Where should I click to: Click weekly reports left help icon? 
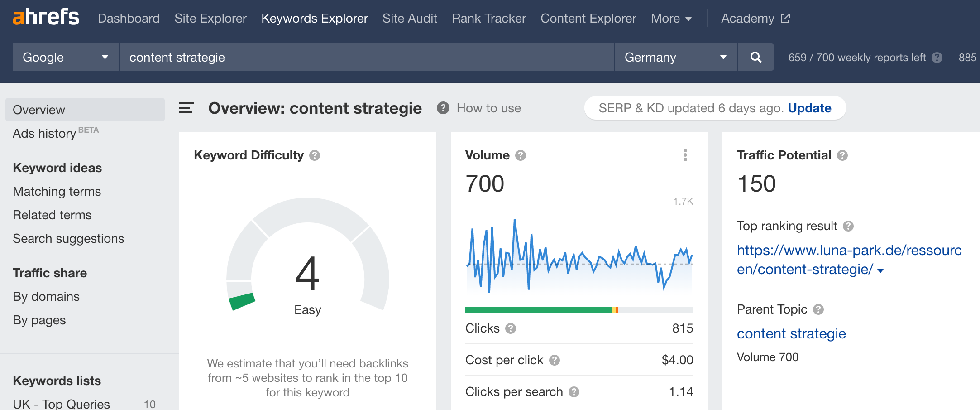tap(937, 58)
